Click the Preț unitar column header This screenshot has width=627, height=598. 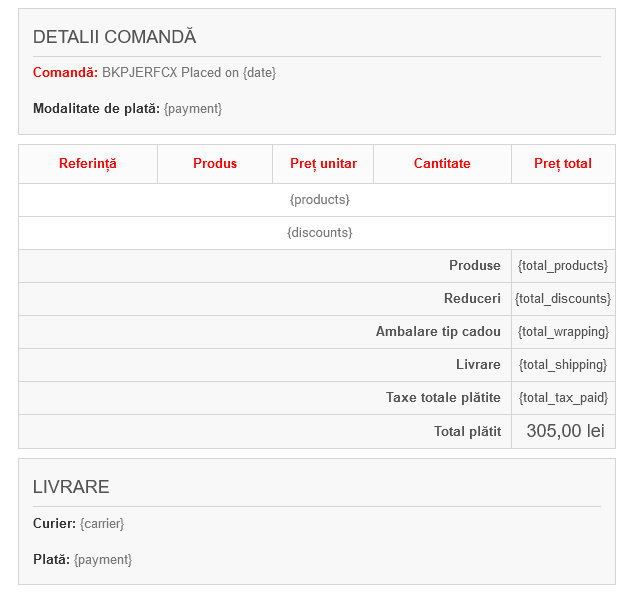[x=323, y=163]
